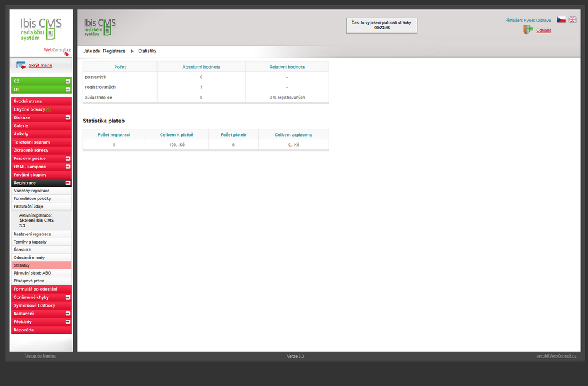Image resolution: width=588 pixels, height=386 pixels.
Task: Select highlighted Statistiky submenu
Action: (x=41, y=265)
